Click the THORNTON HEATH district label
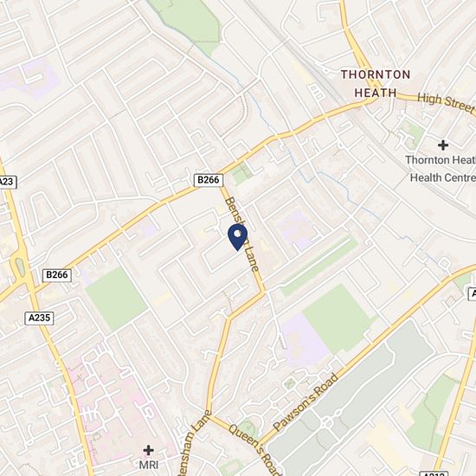Screen dimensions: 476x476 376,83
